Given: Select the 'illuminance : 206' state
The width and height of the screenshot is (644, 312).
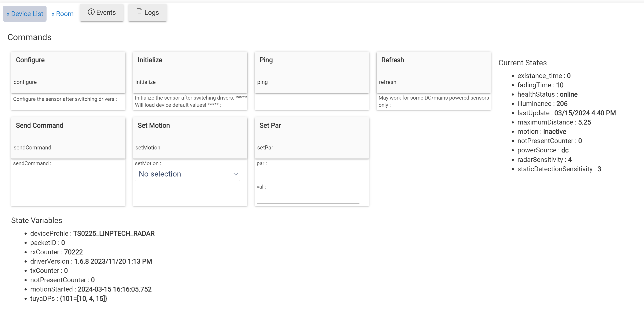Looking at the screenshot, I should tap(542, 103).
